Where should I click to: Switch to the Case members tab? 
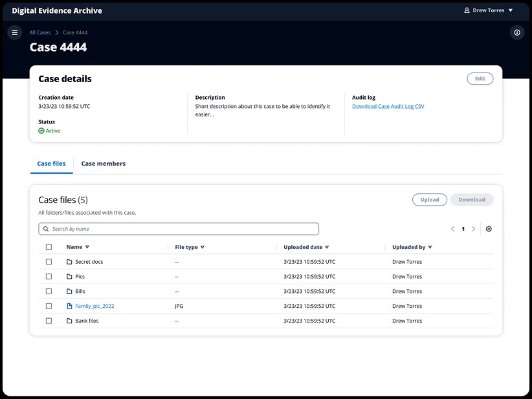103,164
